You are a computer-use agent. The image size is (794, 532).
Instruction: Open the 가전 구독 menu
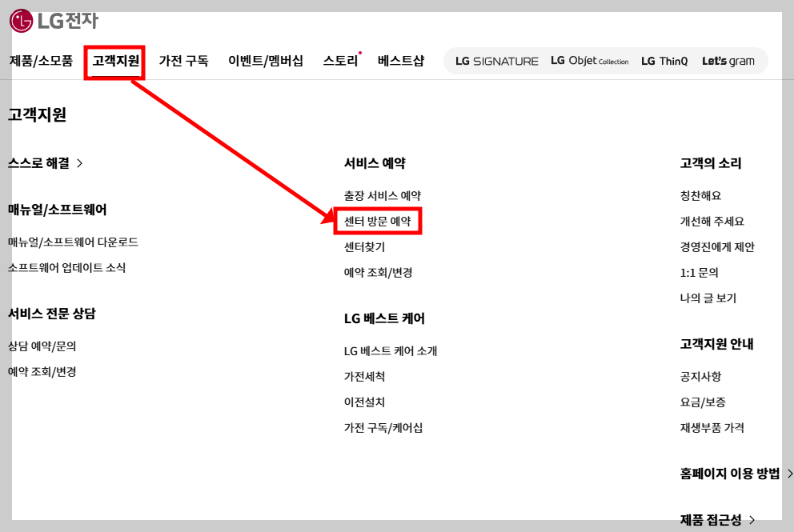(x=183, y=61)
